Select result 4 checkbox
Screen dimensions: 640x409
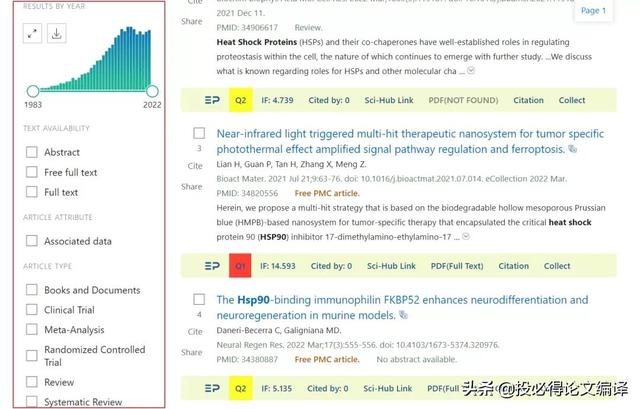199,299
